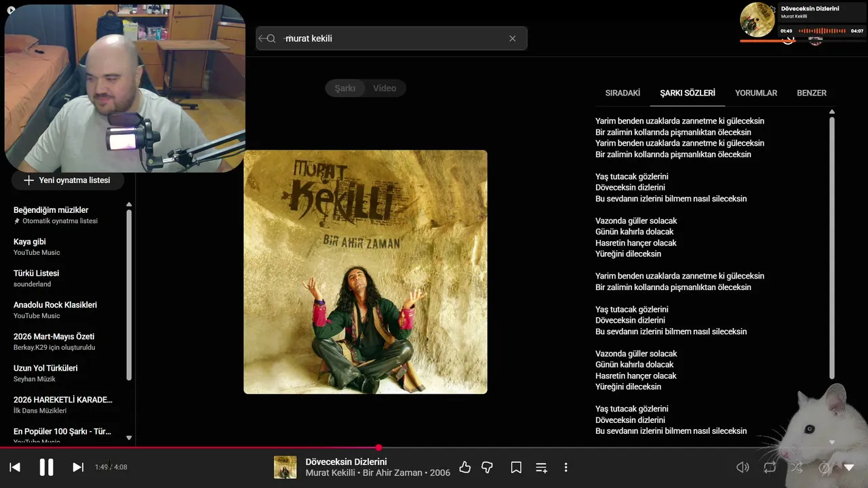Viewport: 868px width, 488px height.
Task: Click the search field containing murat kekili
Action: [x=391, y=39]
